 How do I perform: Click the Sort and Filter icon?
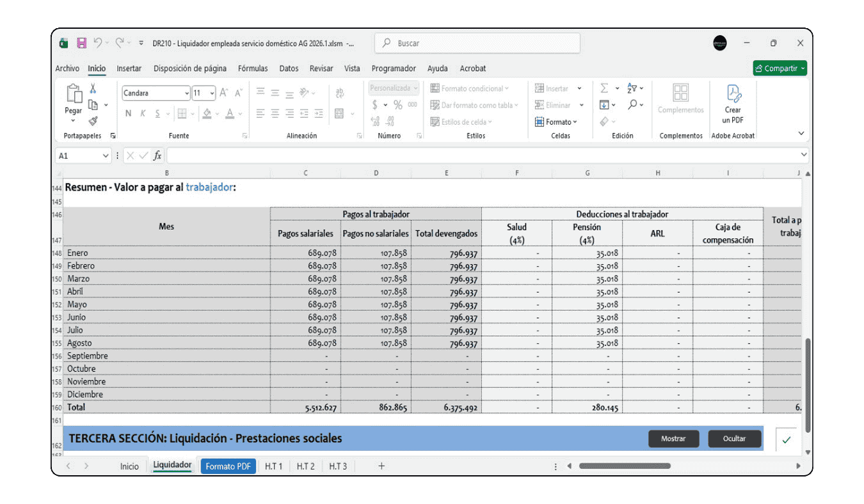tap(633, 88)
